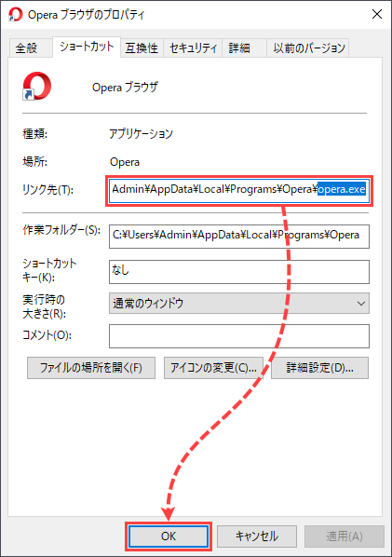This screenshot has height=557, width=392.
Task: Click the Opera icon in the title bar
Action: [x=15, y=15]
